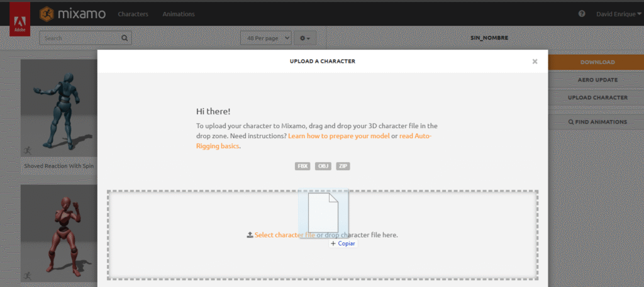Image resolution: width=644 pixels, height=287 pixels.
Task: Open the David Enrique account menu
Action: click(619, 14)
